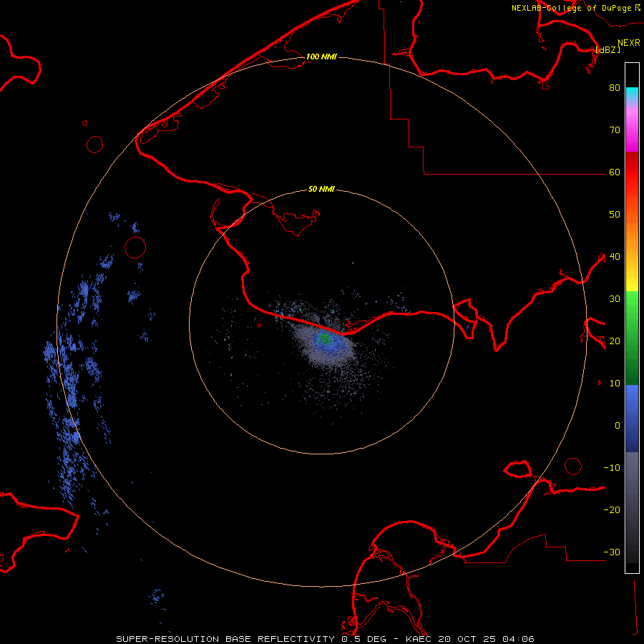Select the 60 value on the dBZ scale

(615, 172)
